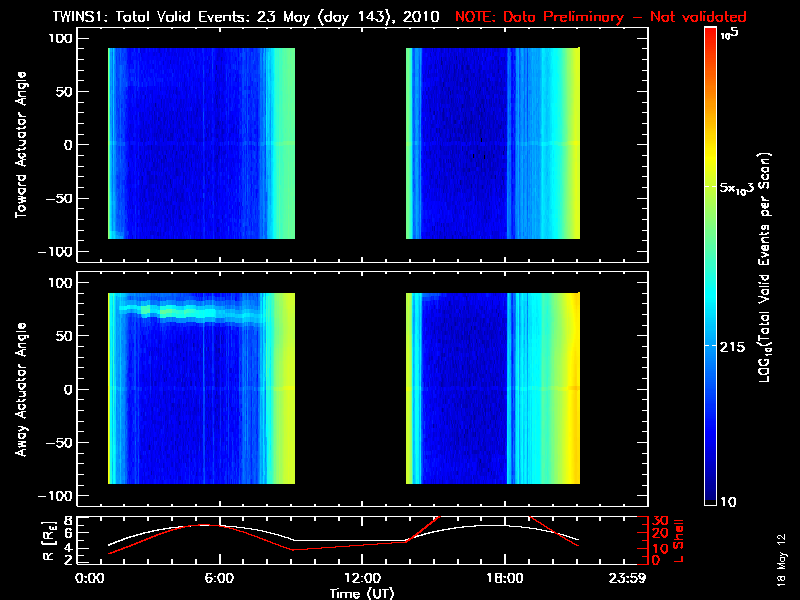
Task: Click the "Away Actuator Angle" y-axis label
Action: click(20, 390)
